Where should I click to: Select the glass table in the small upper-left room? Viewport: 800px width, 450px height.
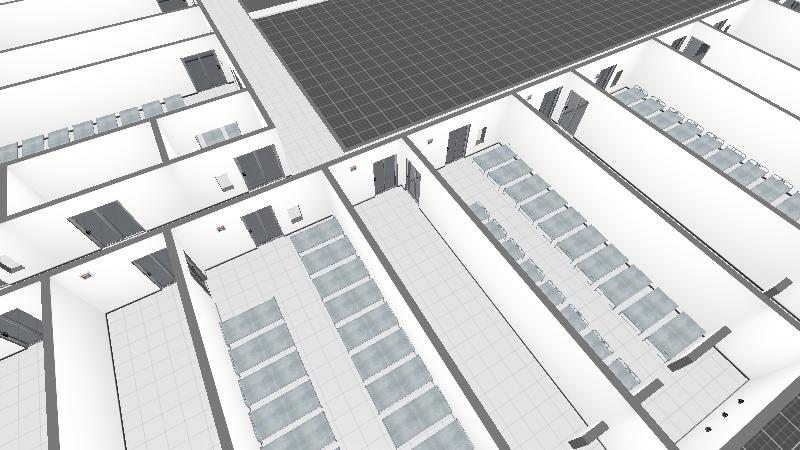217,134
